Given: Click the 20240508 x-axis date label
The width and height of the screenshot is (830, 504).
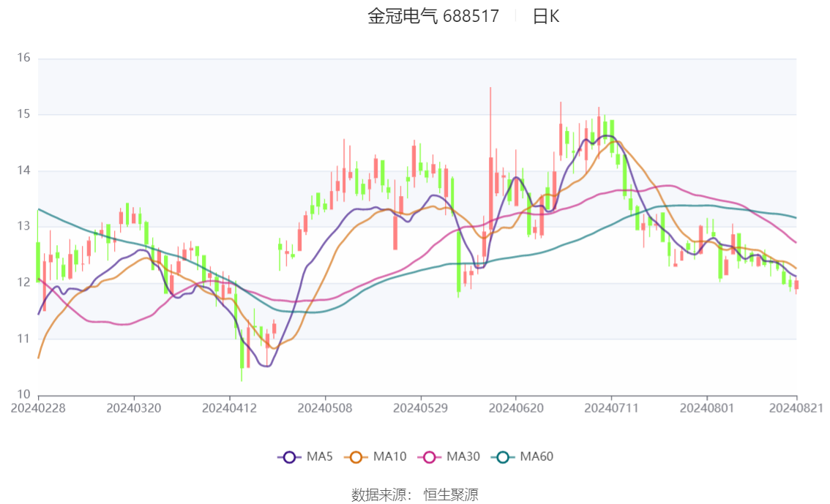Looking at the screenshot, I should pos(324,408).
